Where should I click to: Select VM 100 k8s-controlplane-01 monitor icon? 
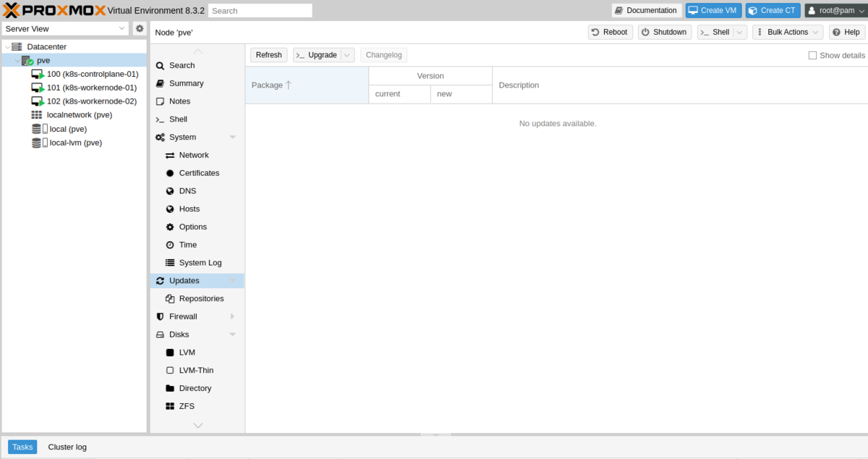(38, 74)
